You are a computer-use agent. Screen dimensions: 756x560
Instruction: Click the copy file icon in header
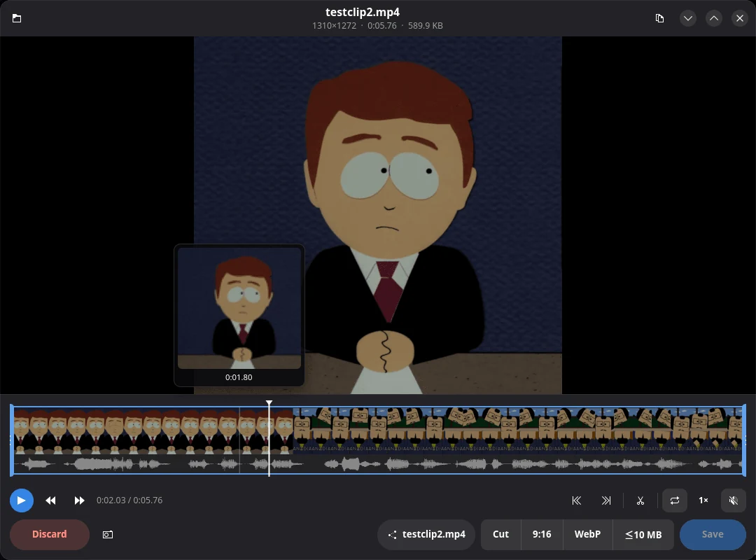pos(659,18)
